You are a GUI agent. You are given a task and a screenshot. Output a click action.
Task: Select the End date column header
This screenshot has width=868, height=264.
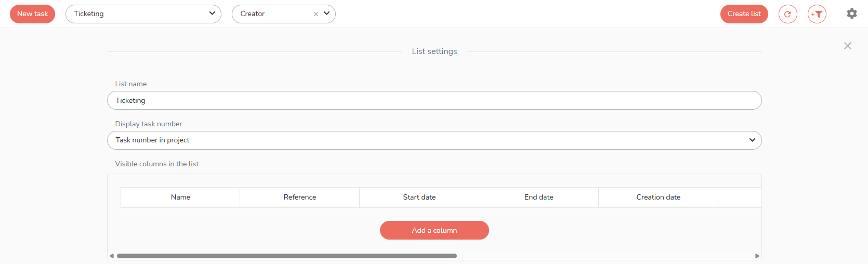click(539, 197)
